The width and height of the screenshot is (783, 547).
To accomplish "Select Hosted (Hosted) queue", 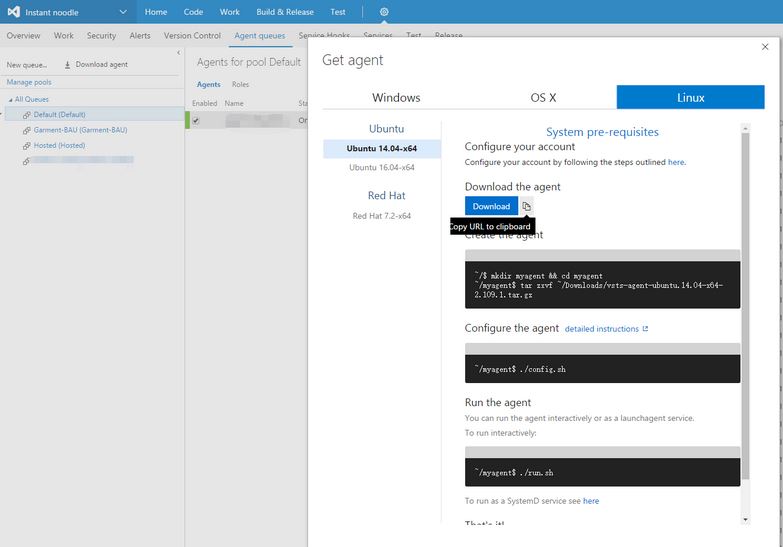I will [x=59, y=145].
